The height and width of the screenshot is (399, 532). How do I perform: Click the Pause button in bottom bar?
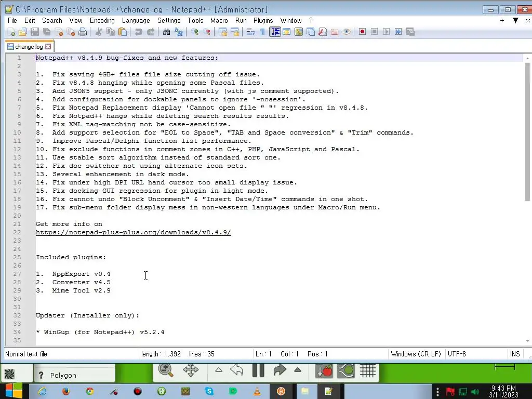tap(258, 370)
